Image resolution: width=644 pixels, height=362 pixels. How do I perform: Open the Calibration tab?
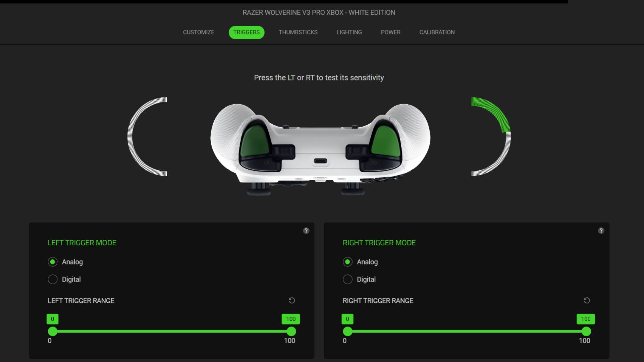[437, 32]
